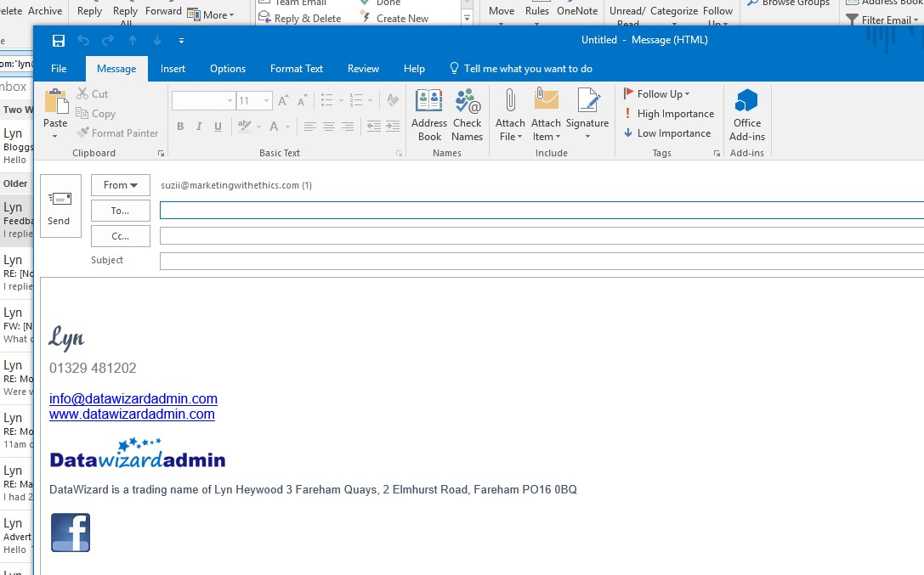
Task: Click the To... recipients button
Action: [x=121, y=211]
